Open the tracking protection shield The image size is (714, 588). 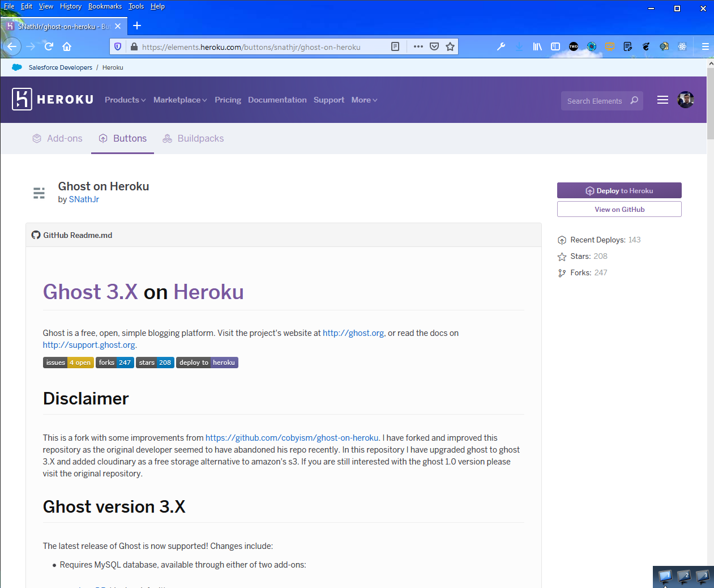(118, 46)
